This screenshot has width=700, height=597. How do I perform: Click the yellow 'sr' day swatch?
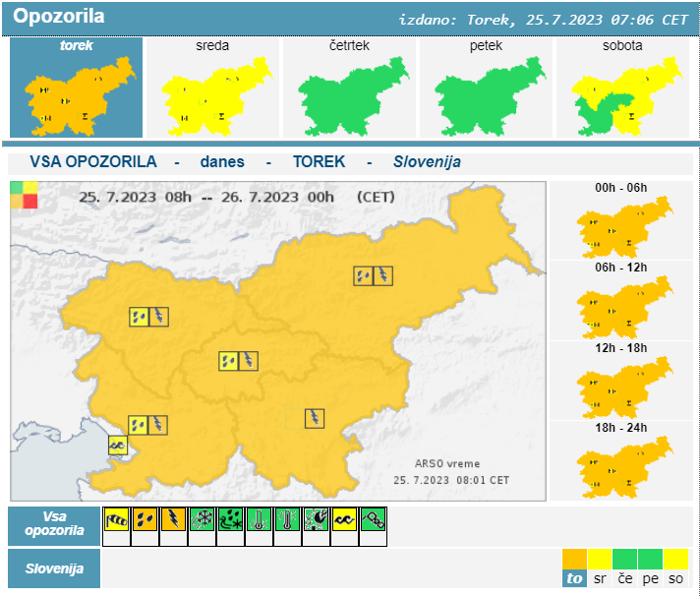pos(600,569)
